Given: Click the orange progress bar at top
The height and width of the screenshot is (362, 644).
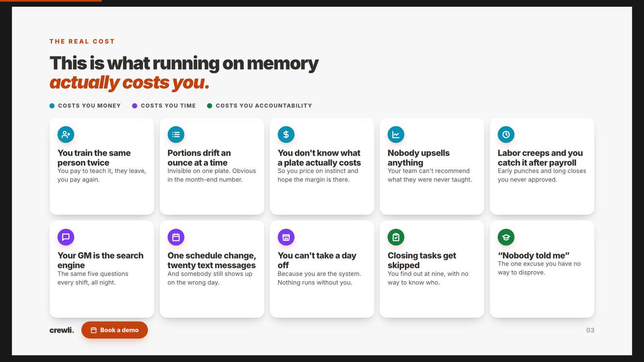Looking at the screenshot, I should coord(51,1).
